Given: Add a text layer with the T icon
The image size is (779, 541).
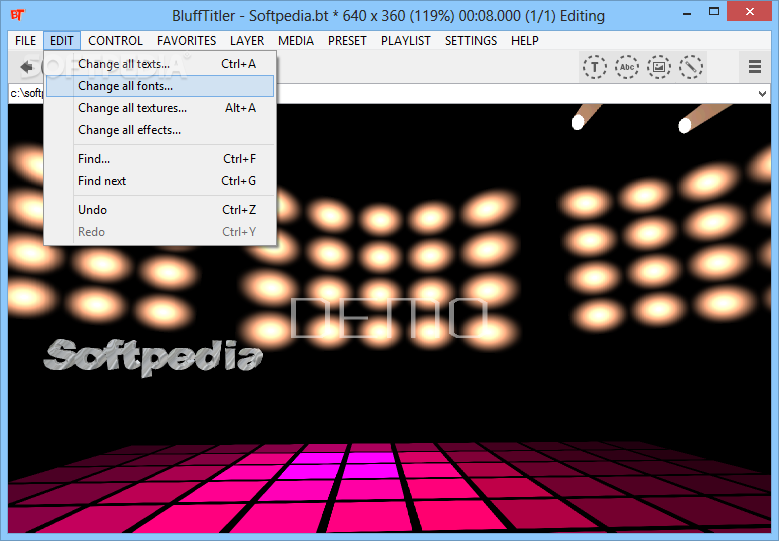Looking at the screenshot, I should tap(595, 67).
